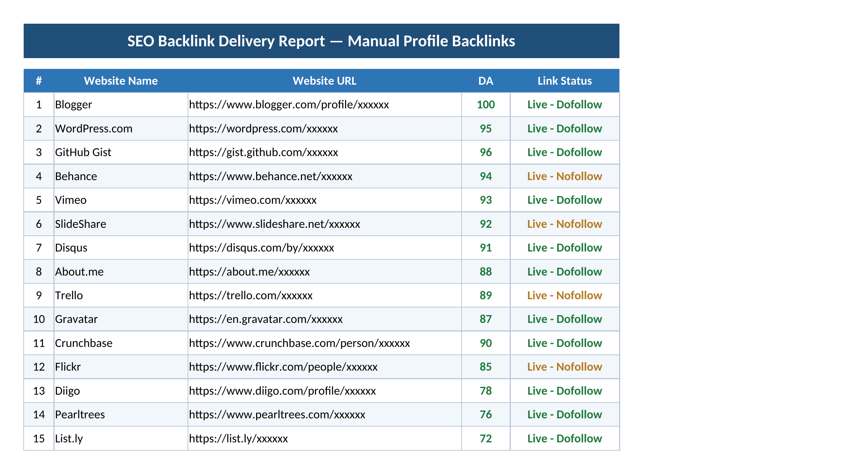Select the about.me URL cell
This screenshot has height=456, width=868.
(325, 272)
